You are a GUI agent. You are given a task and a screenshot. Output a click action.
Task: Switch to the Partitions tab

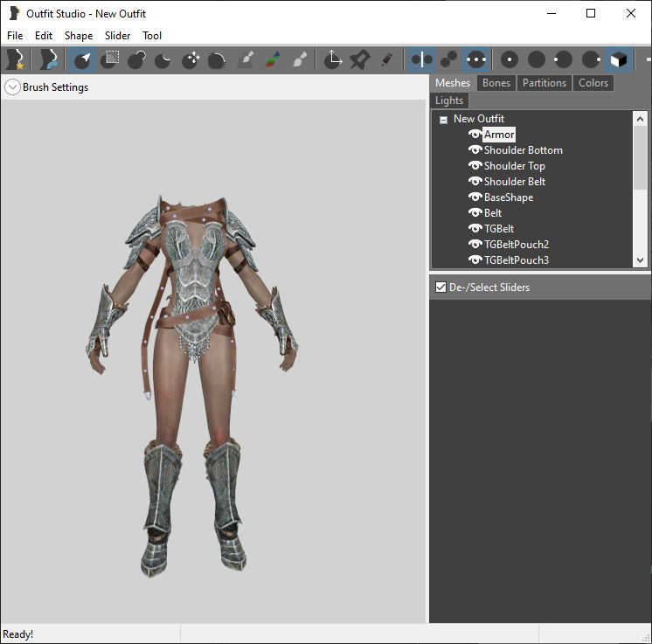pyautogui.click(x=544, y=83)
